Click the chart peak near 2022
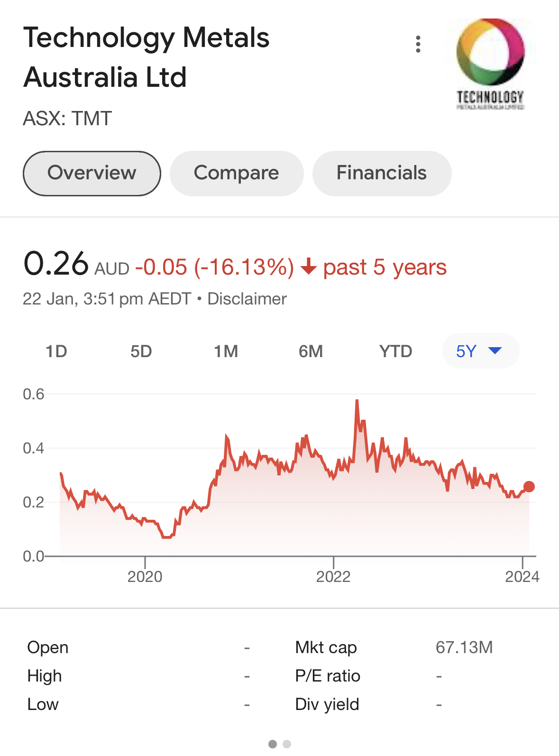The image size is (559, 756). [x=357, y=402]
